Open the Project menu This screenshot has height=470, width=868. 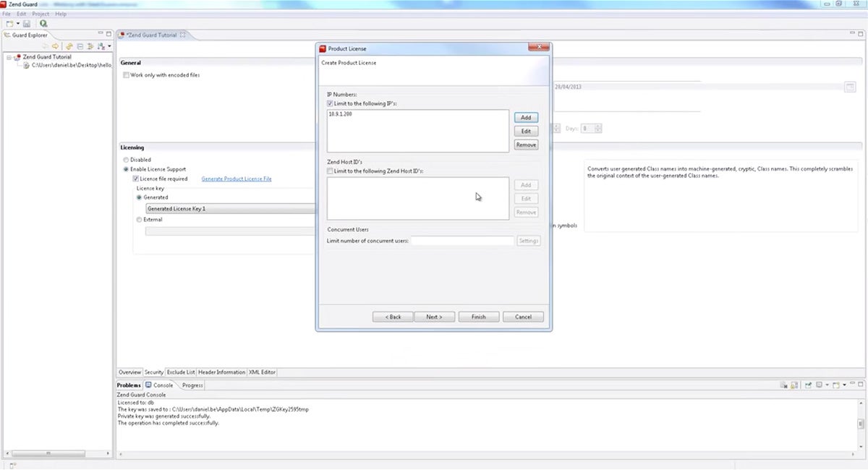tap(41, 14)
